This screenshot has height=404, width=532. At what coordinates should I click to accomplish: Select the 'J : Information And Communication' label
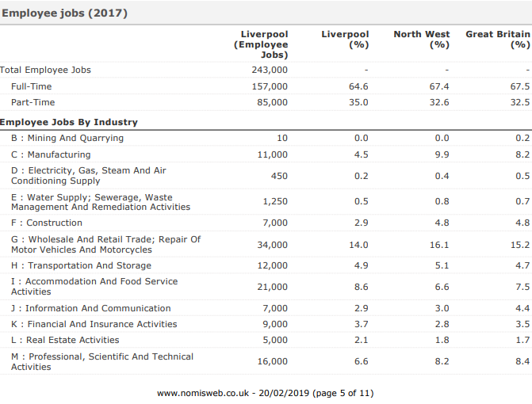91,308
